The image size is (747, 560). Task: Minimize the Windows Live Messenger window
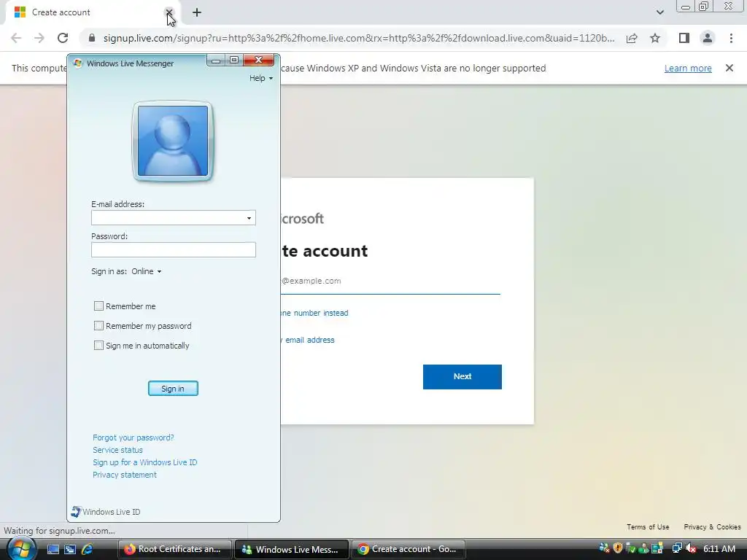pos(216,60)
